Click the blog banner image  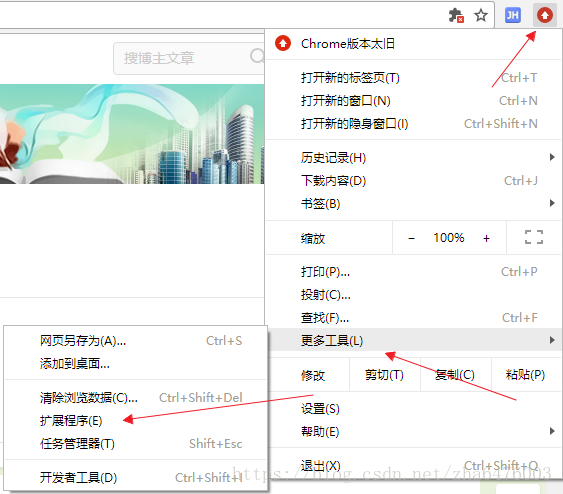(132, 134)
